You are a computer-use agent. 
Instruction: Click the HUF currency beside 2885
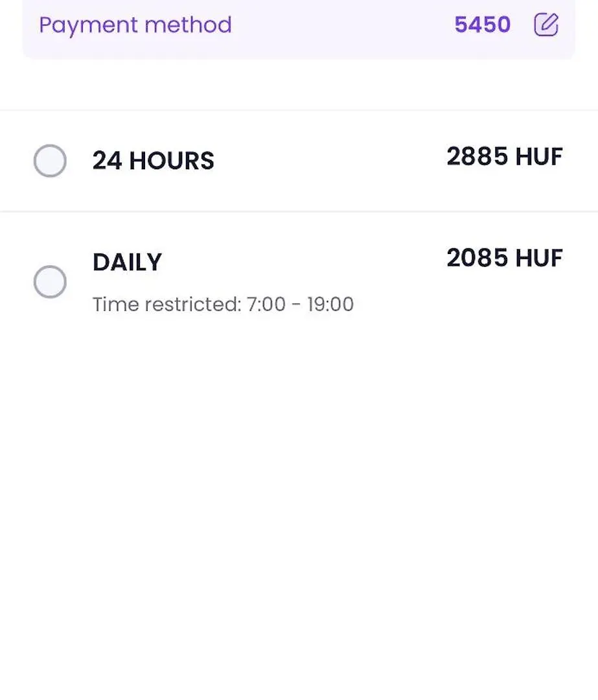539,156
